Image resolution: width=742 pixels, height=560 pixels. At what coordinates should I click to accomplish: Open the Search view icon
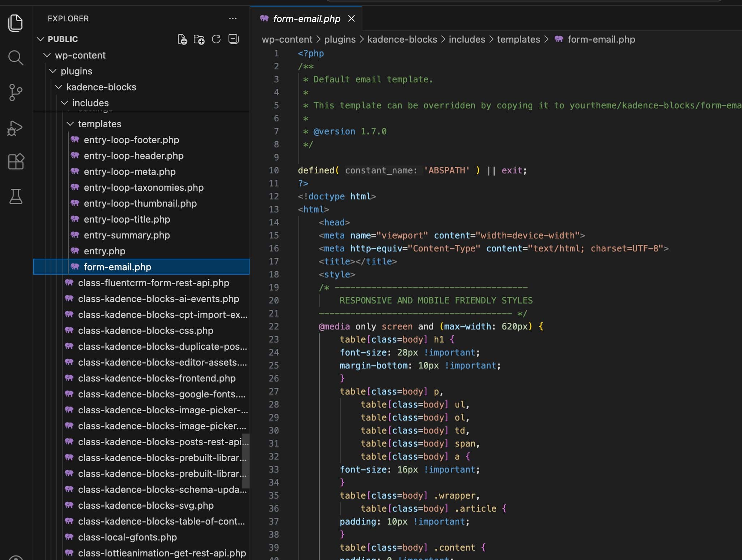point(15,58)
